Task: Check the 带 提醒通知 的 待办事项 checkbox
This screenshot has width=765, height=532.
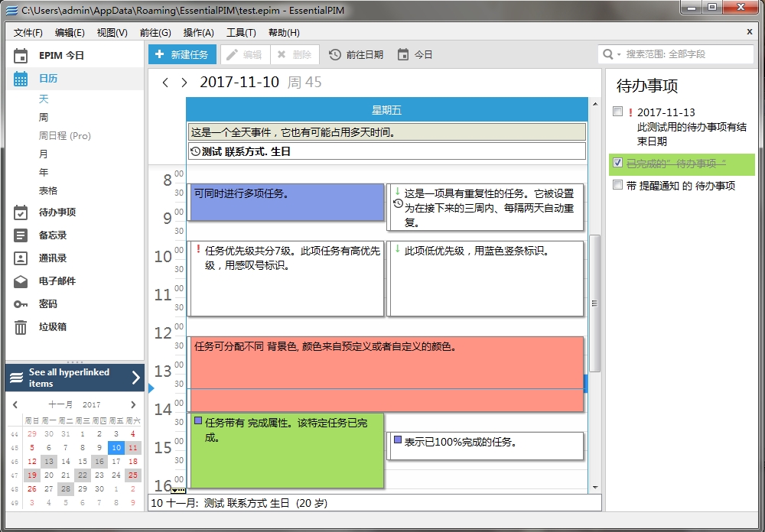Action: (x=618, y=185)
